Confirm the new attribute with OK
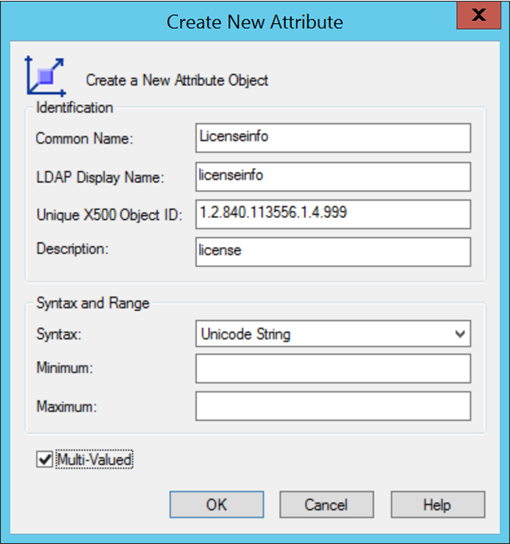Viewport: 510px width, 544px height. click(216, 504)
